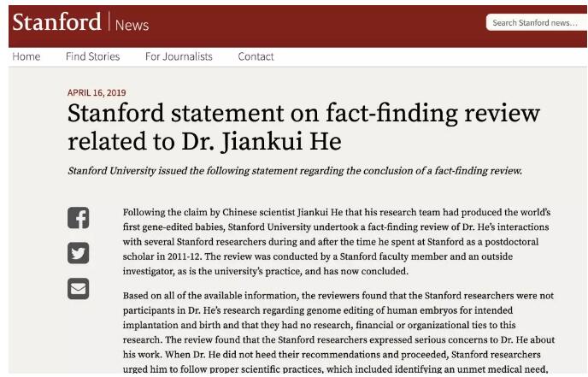588x377 pixels.
Task: Click 'Dr. Jiankui He' in the headline
Action: [x=262, y=142]
